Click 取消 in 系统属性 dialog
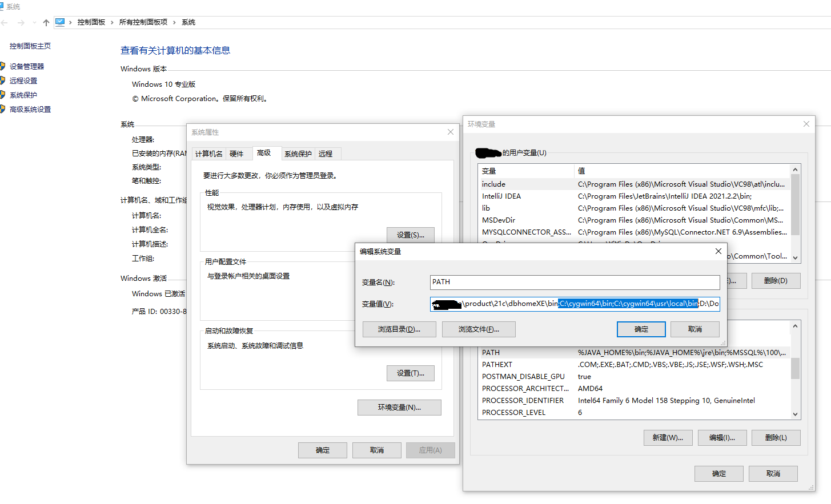 377,450
